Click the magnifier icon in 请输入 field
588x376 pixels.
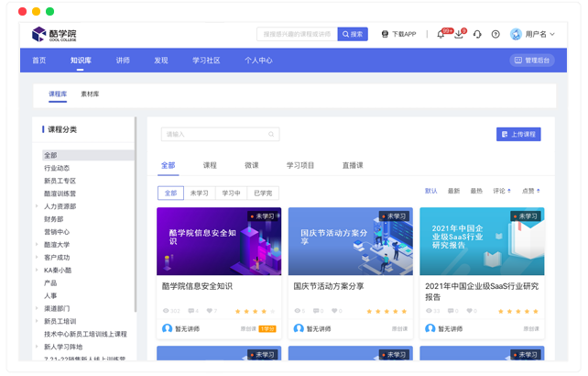pos(271,134)
